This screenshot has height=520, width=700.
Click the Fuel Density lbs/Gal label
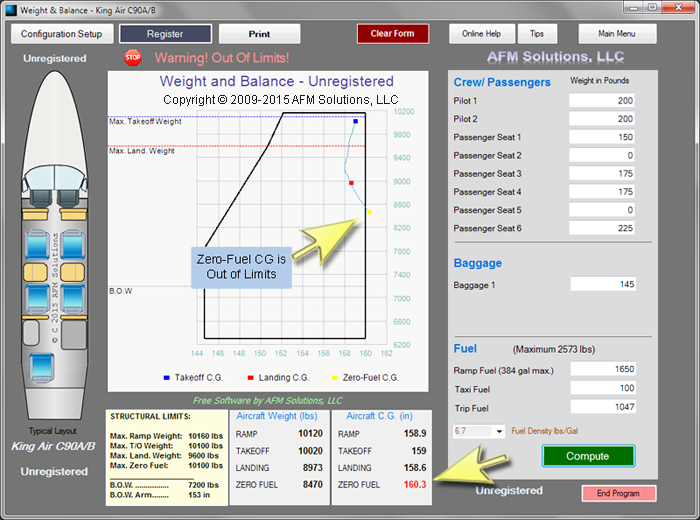545,431
